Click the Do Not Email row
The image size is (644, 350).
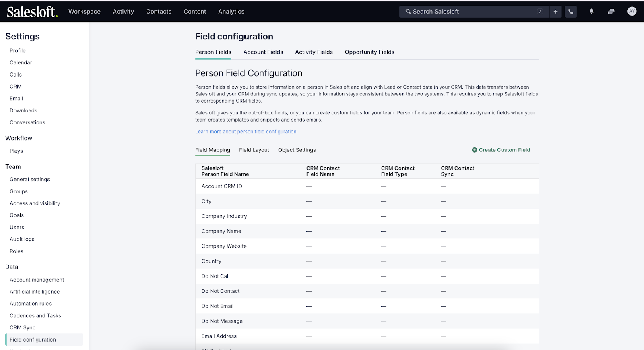point(367,306)
